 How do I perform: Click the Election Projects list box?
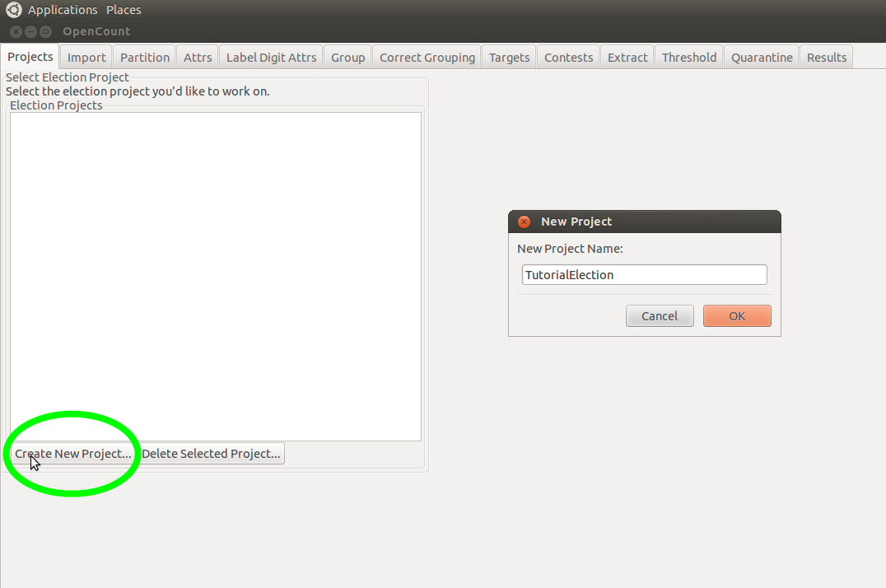click(x=215, y=277)
